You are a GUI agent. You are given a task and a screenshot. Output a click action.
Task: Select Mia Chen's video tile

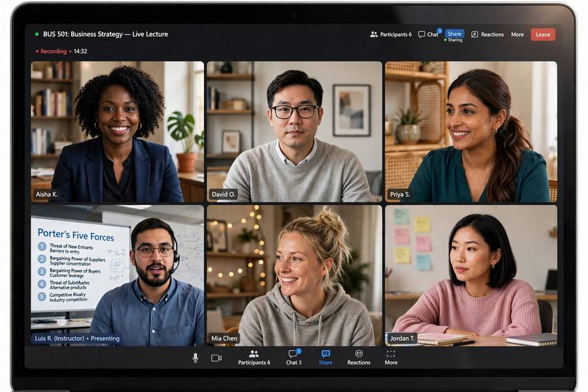tap(295, 275)
